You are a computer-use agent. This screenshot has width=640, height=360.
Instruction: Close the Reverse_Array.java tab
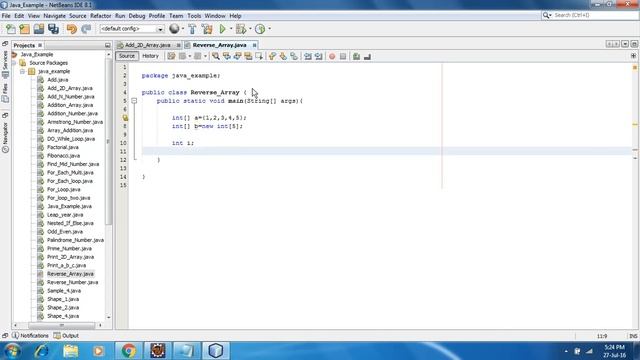(254, 45)
